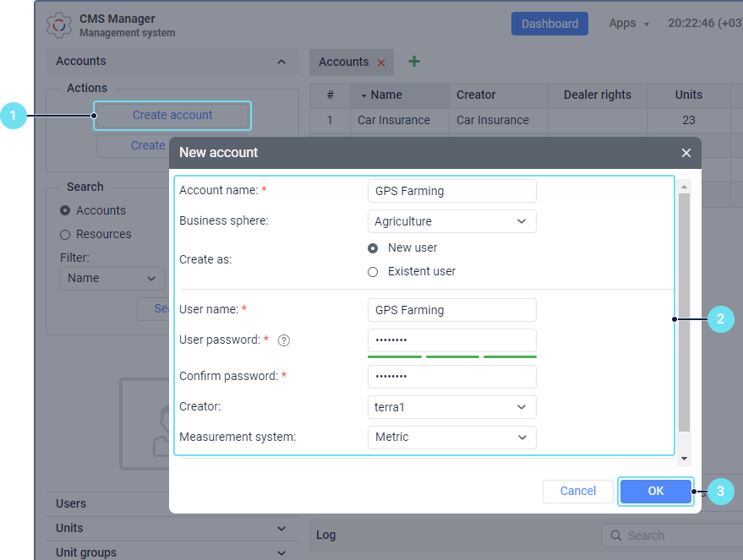
Task: Open the Apps menu
Action: 629,24
